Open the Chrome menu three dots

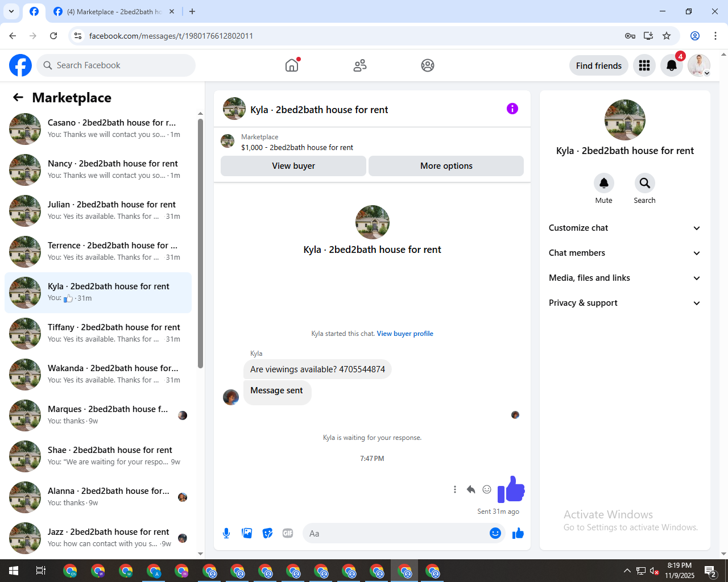coord(715,36)
